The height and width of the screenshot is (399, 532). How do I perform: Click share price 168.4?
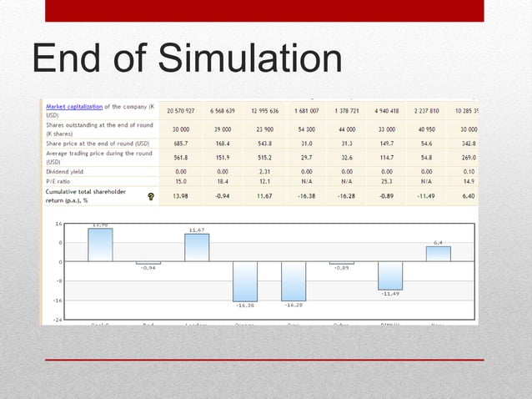223,144
